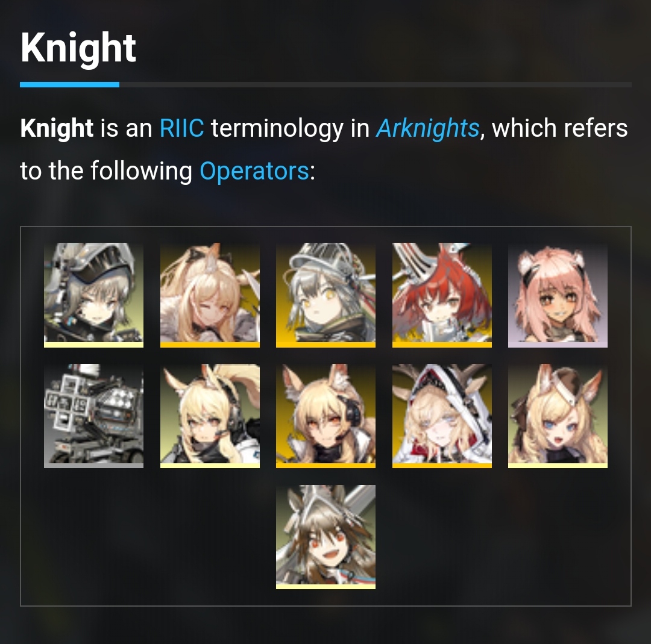
Task: Select blonde sleeping operator with closed eyes
Action: click(x=210, y=295)
